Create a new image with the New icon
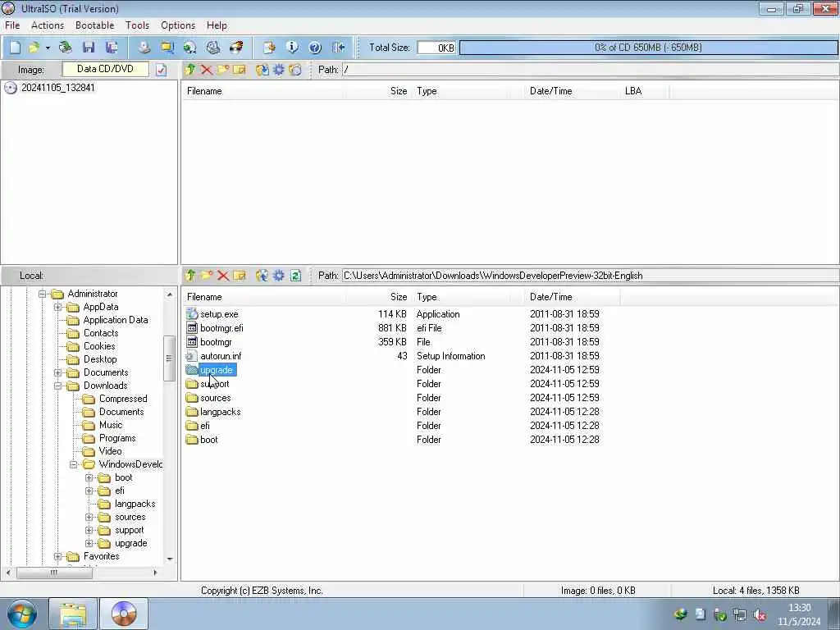The image size is (840, 630). click(15, 48)
